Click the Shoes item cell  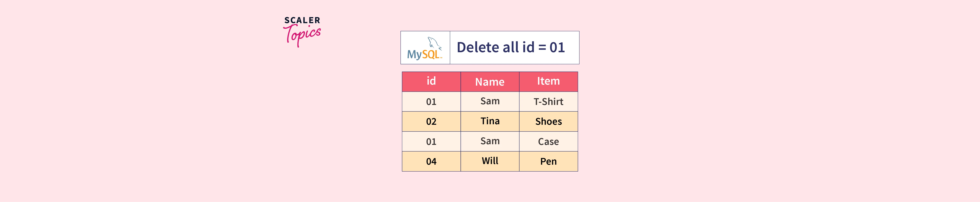[x=548, y=122]
